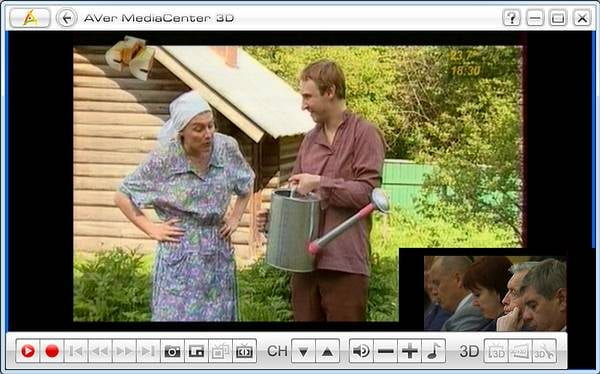Jump to the next track

tap(148, 351)
